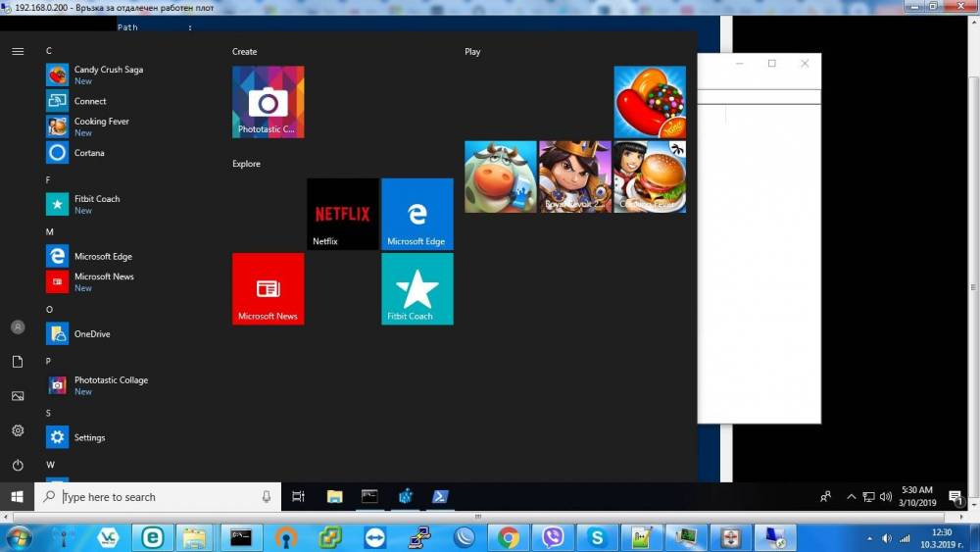Focus the 'Type here to search' box
The height and width of the screenshot is (552, 980).
tap(158, 497)
